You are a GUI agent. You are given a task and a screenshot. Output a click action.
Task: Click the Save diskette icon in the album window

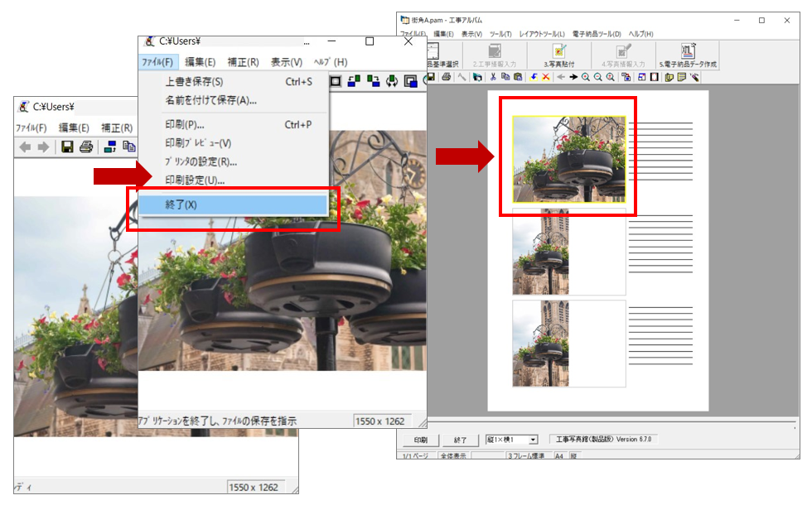431,76
